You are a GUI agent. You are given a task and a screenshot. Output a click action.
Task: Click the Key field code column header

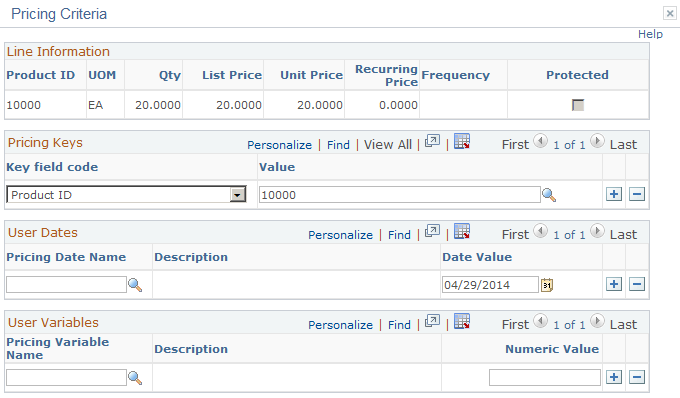pos(52,167)
